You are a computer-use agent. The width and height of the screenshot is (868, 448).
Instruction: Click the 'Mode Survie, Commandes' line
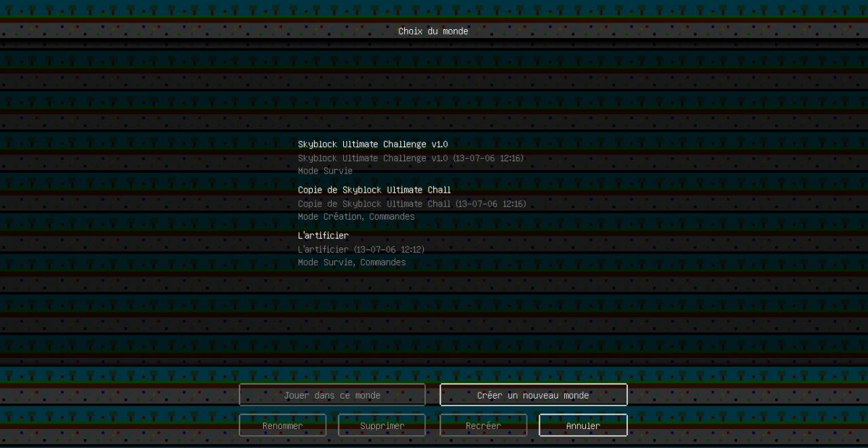click(x=352, y=262)
